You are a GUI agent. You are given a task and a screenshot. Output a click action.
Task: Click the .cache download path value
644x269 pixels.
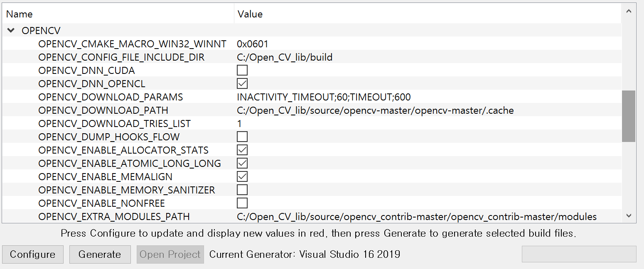click(x=375, y=110)
